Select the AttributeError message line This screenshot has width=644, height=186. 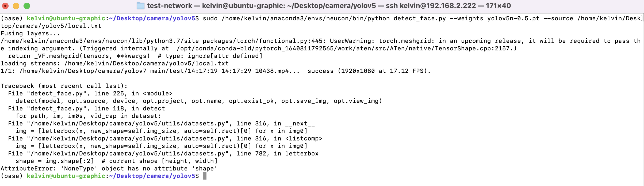click(107, 168)
